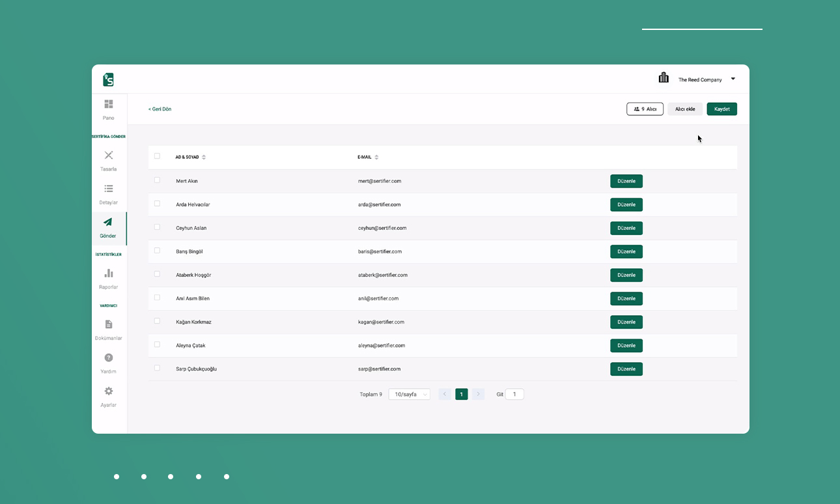The height and width of the screenshot is (504, 840).
Task: Click Düzenle for Ataberk Hoşgör
Action: 626,275
